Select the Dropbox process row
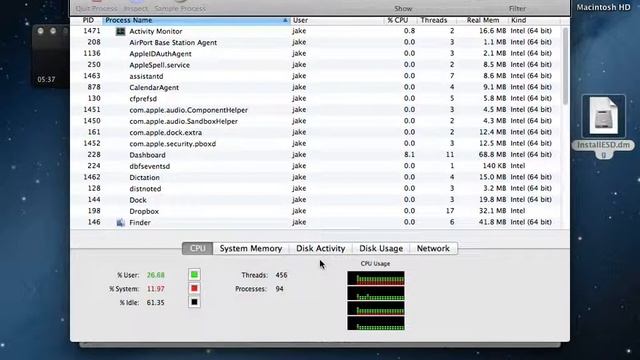640x360 pixels. [x=316, y=211]
